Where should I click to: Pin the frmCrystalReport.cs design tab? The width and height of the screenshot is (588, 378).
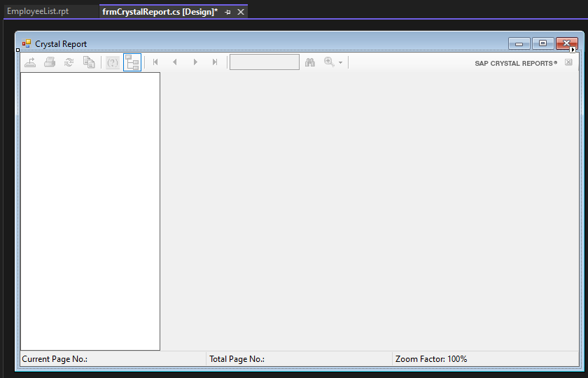tap(227, 12)
